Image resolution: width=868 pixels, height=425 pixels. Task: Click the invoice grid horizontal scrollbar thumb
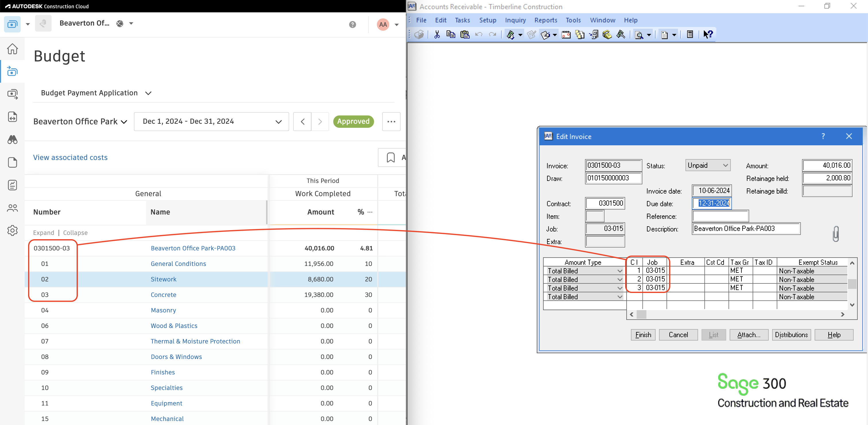click(x=642, y=314)
